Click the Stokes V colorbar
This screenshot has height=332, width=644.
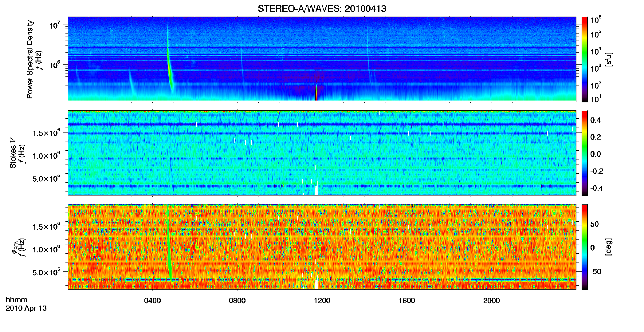pyautogui.click(x=584, y=153)
